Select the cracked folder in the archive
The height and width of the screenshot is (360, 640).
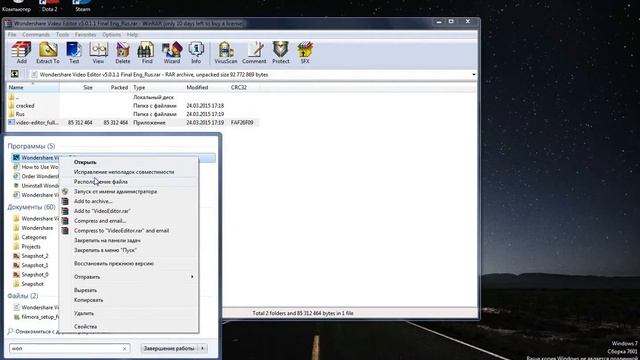point(25,106)
